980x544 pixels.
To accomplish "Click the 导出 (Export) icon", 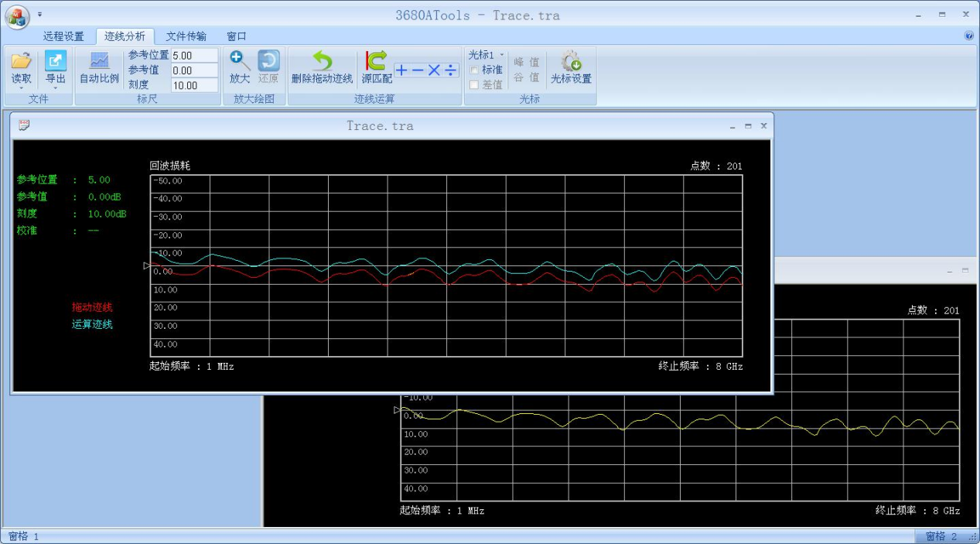I will pos(56,61).
